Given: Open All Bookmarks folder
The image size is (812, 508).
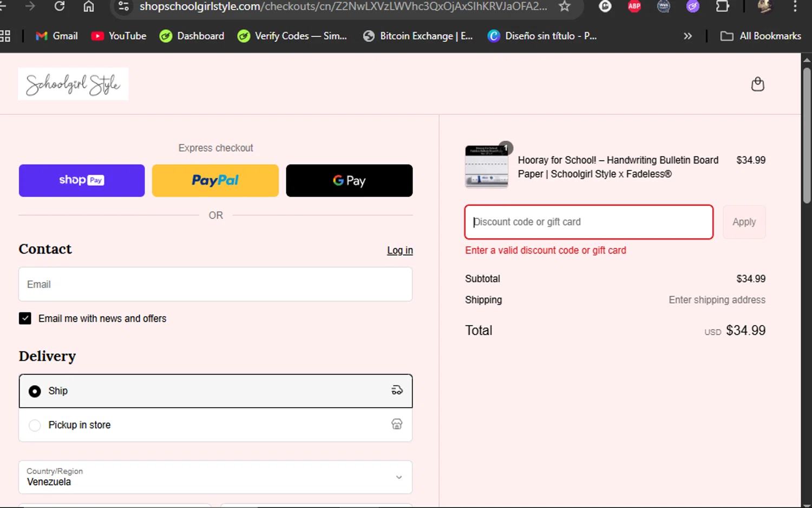Looking at the screenshot, I should [761, 36].
